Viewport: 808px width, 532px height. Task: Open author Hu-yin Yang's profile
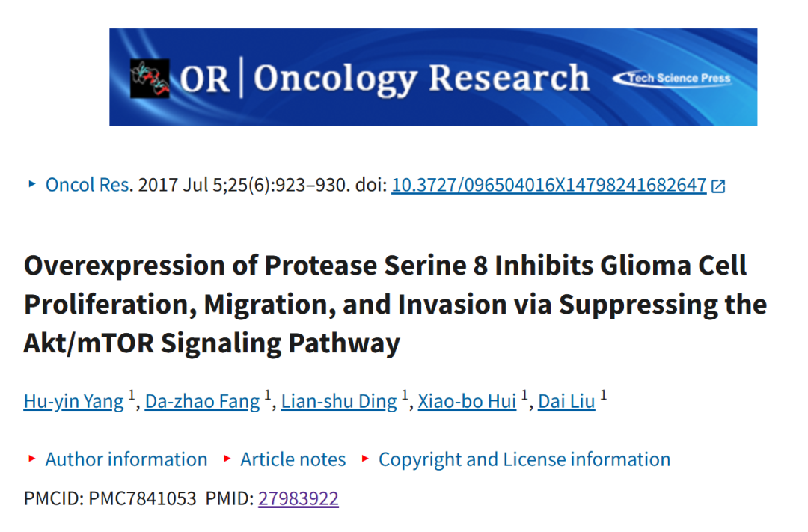tap(73, 401)
